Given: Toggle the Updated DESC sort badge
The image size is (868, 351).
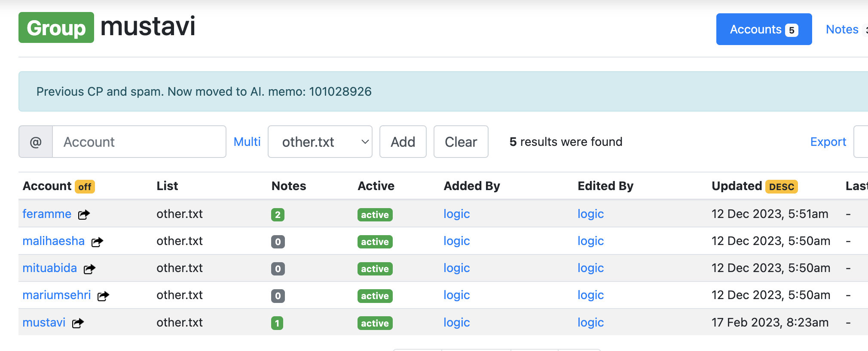Looking at the screenshot, I should coord(782,187).
